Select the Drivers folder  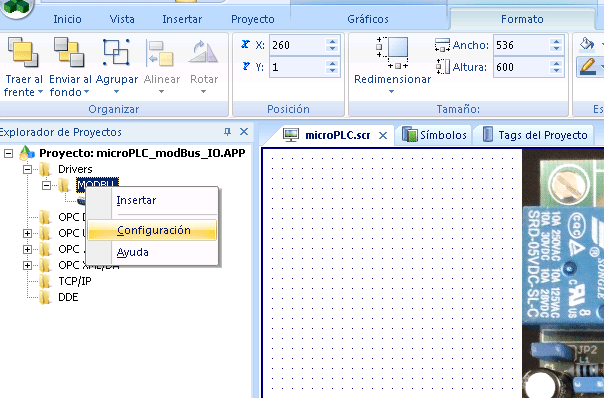pos(75,169)
